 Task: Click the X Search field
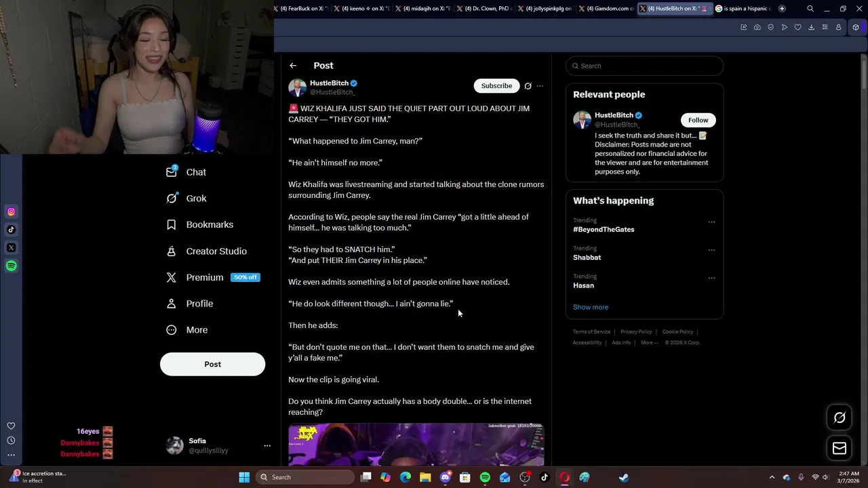click(644, 66)
